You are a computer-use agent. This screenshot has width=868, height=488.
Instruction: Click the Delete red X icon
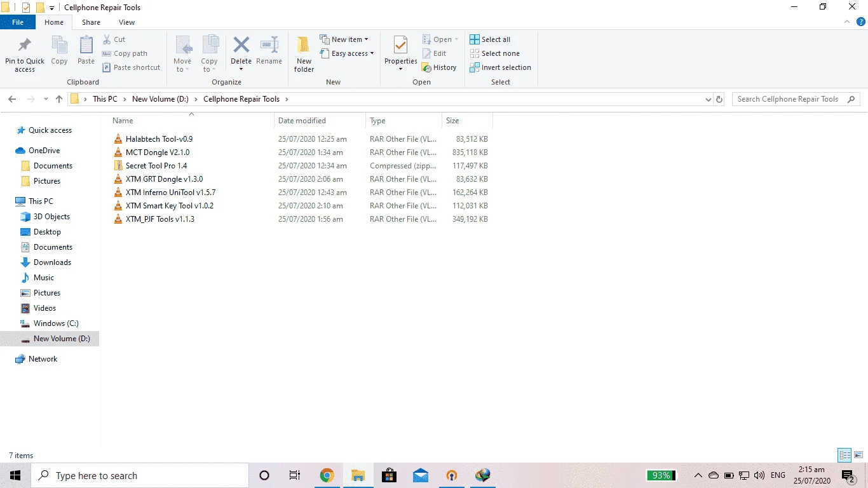pyautogui.click(x=241, y=45)
